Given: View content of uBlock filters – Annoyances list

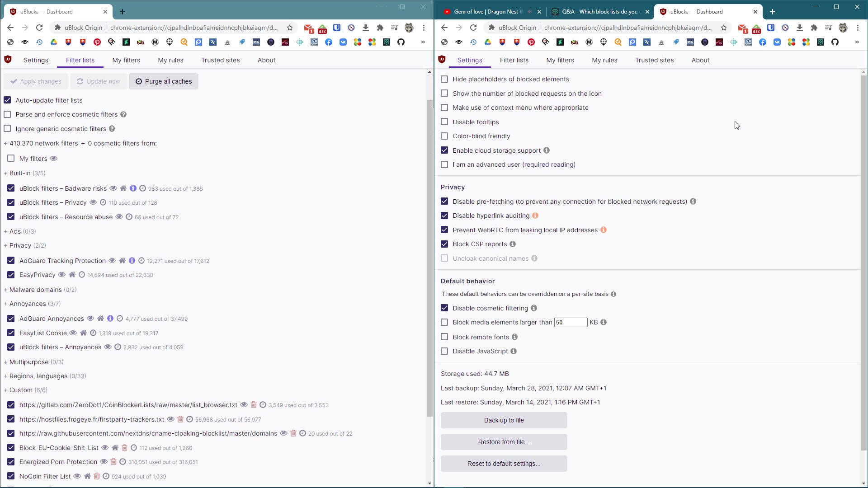Looking at the screenshot, I should point(108,347).
